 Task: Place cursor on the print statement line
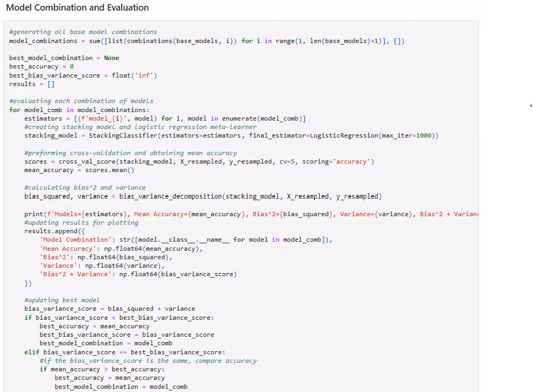[213, 214]
